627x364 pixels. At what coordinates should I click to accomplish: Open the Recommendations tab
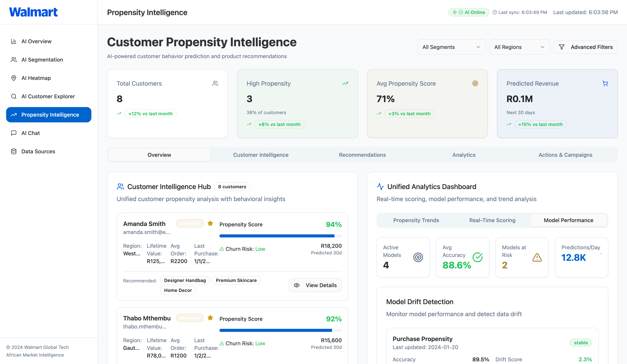pos(362,155)
